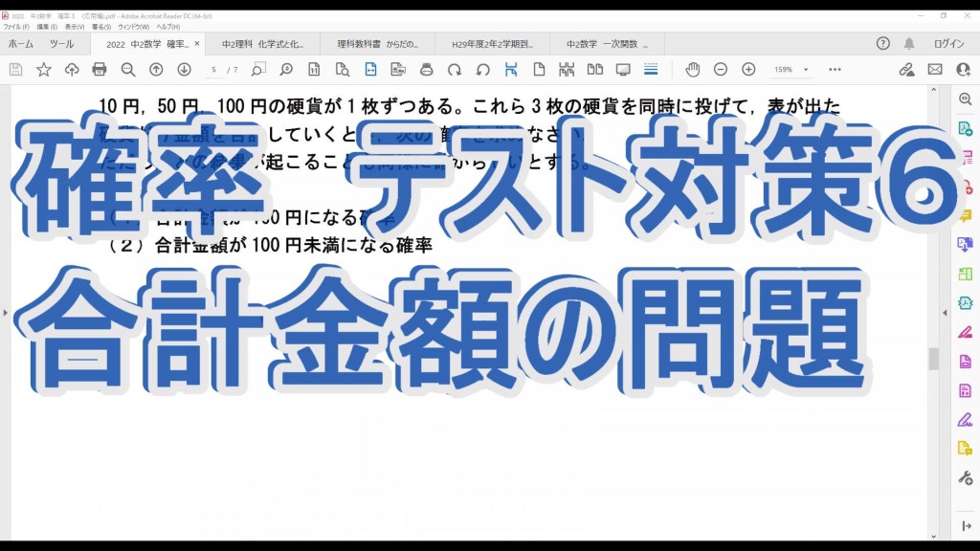
Task: Go to the next page arrow
Action: (x=184, y=70)
